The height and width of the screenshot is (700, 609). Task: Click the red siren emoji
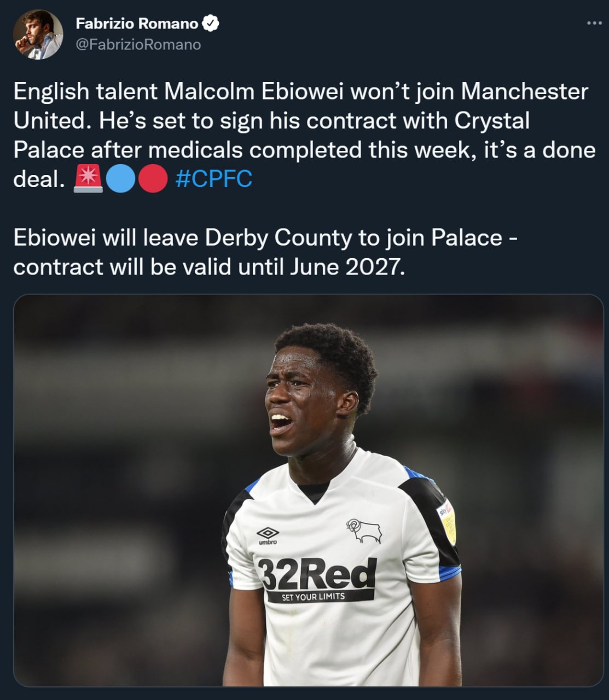click(x=88, y=179)
